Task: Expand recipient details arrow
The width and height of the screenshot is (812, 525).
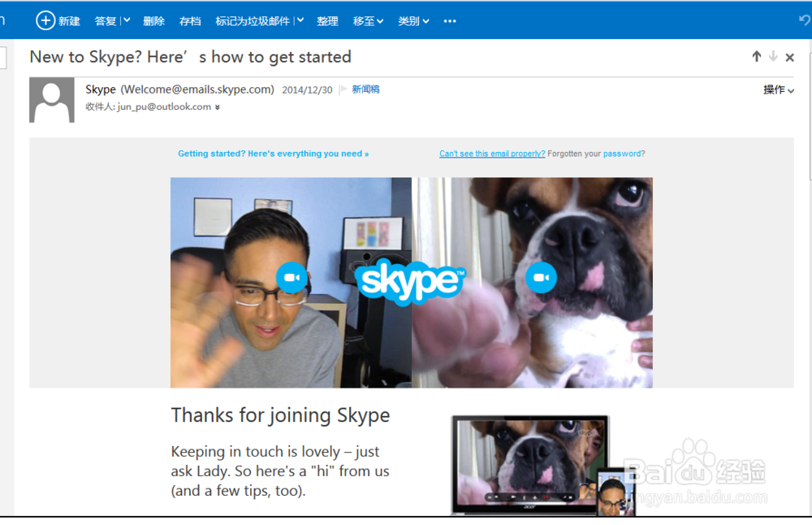Action: coord(218,107)
